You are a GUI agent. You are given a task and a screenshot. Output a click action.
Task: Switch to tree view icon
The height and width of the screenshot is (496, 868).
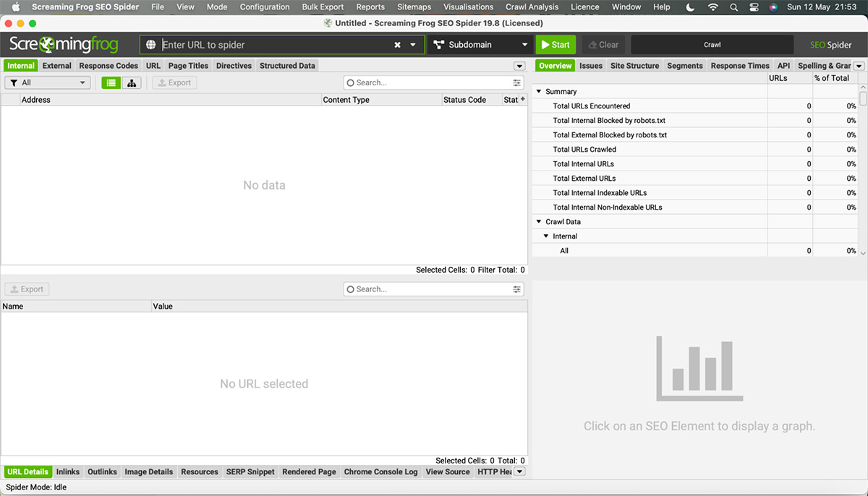[132, 83]
